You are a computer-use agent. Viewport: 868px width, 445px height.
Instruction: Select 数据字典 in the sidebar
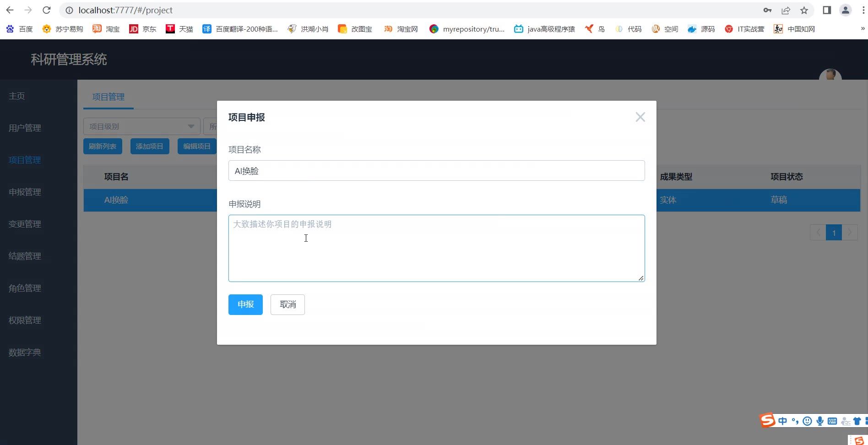point(25,353)
